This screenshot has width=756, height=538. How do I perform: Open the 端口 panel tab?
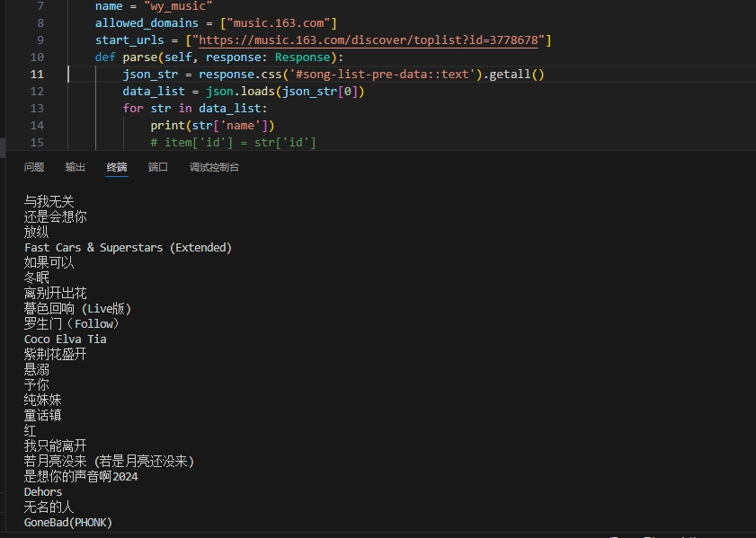(157, 167)
